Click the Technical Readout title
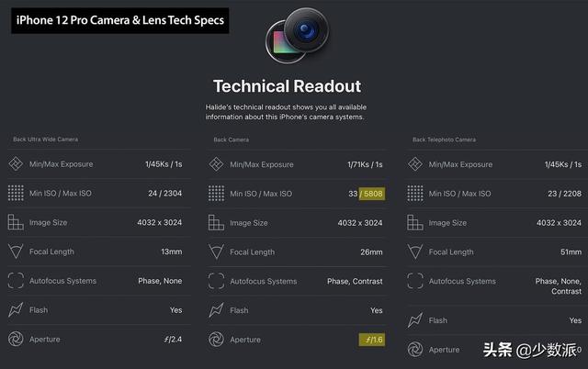The width and height of the screenshot is (588, 369). pos(287,86)
